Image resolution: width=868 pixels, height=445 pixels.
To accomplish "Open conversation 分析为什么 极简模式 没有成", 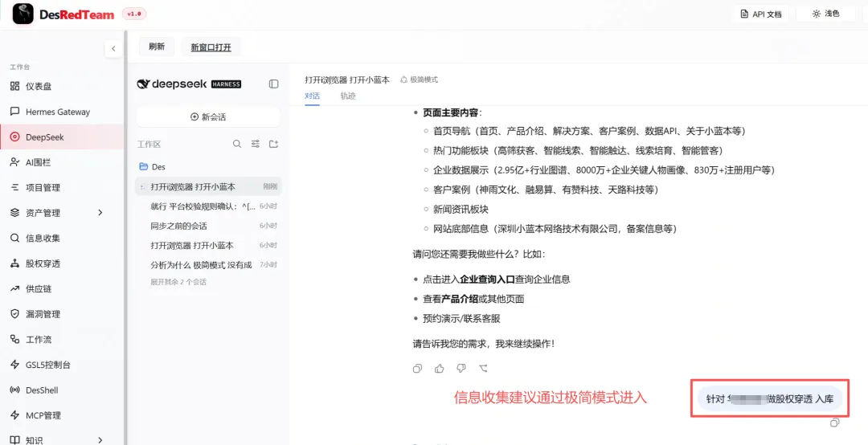I will (208, 265).
